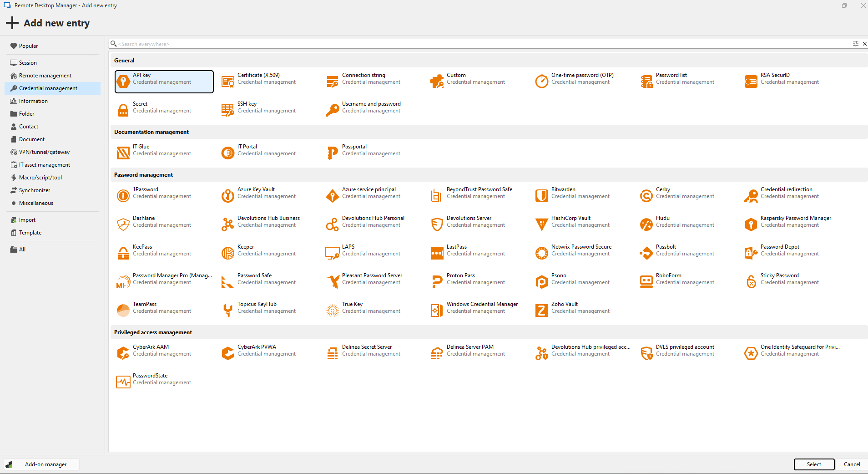
Task: Click the Windows Credential Manager label
Action: pyautogui.click(x=482, y=304)
